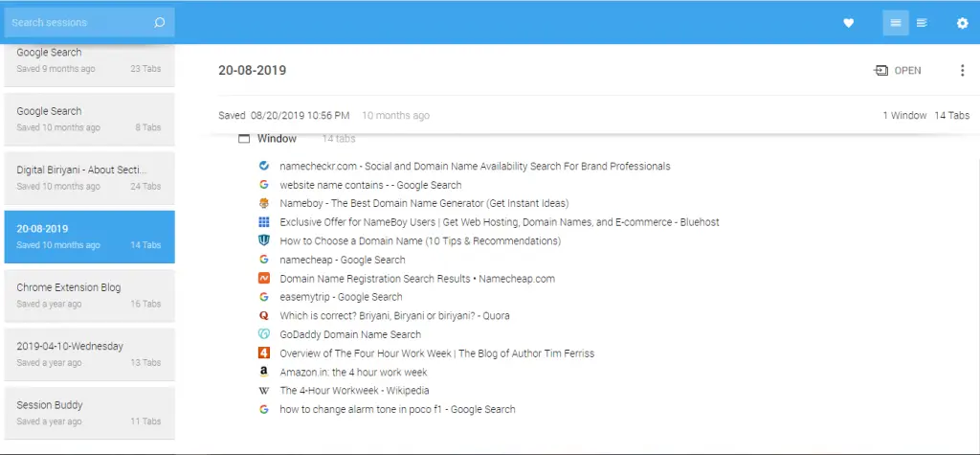Select the Chrome Extension Blog session
The image size is (980, 455).
[x=89, y=296]
